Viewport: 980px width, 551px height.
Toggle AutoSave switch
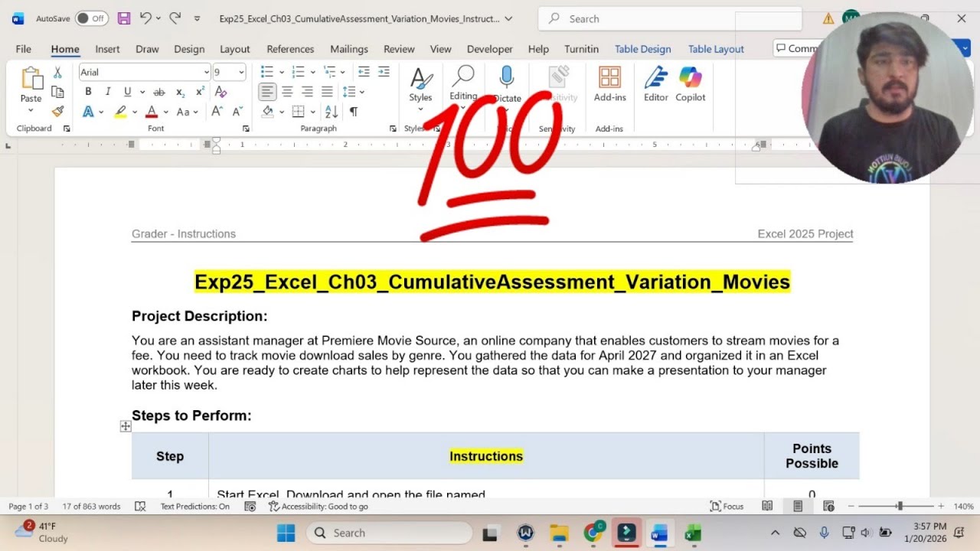click(x=92, y=18)
